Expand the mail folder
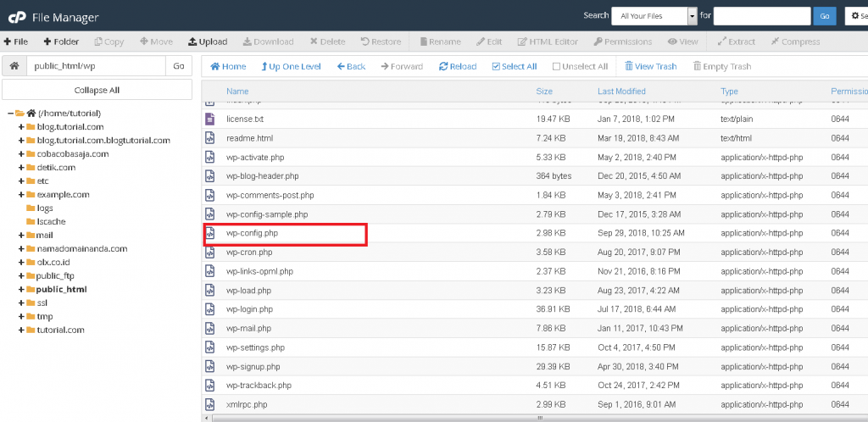 (x=21, y=235)
